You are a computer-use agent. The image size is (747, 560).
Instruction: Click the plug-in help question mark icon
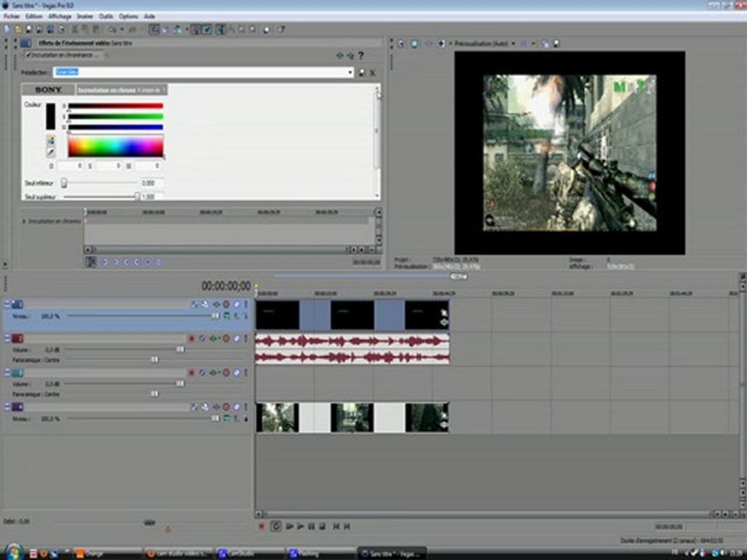(360, 55)
